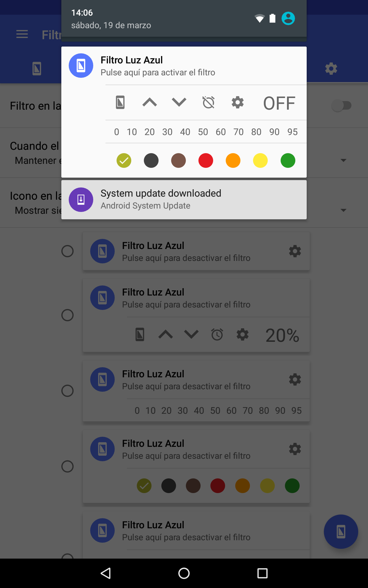This screenshot has width=368, height=588.
Task: Open the hamburger navigation menu
Action: point(22,34)
